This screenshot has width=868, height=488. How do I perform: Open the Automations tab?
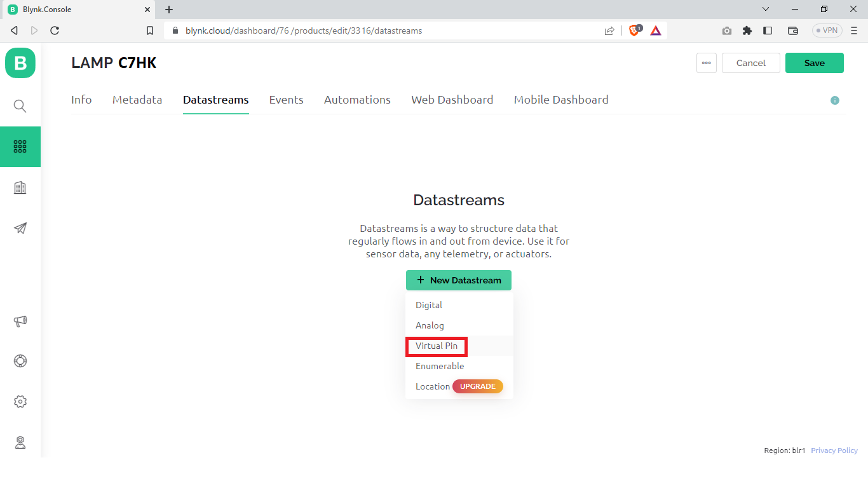(x=357, y=100)
